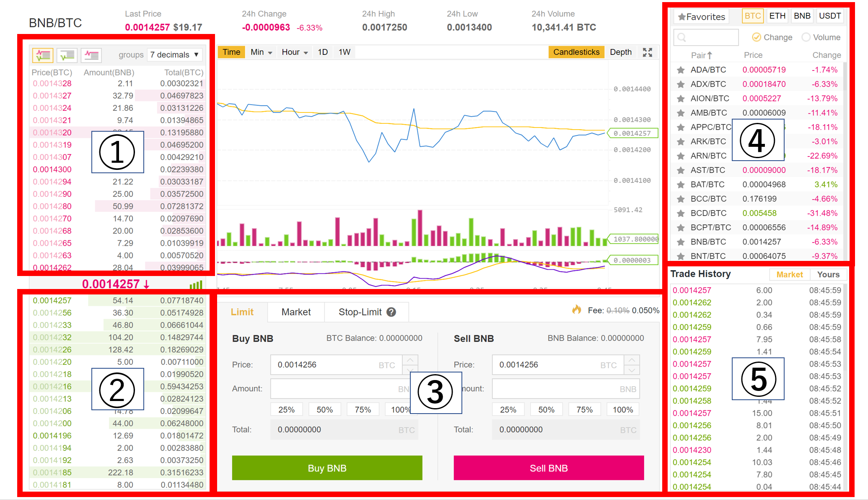Open the Favorites tab
The width and height of the screenshot is (868, 500).
(702, 17)
